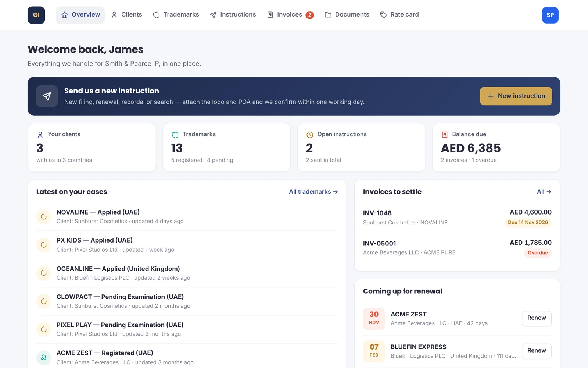Click the status icon beside OCEANLINE case
The height and width of the screenshot is (368, 588).
point(44,273)
